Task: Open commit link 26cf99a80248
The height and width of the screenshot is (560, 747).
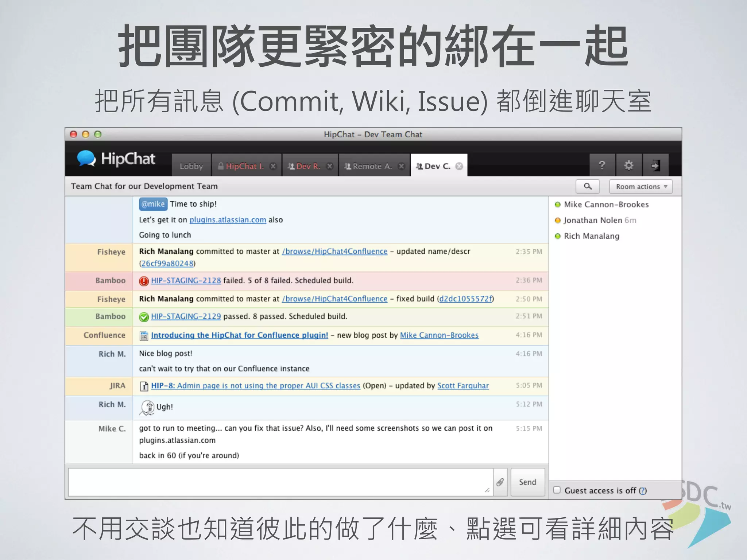Action: point(167,263)
